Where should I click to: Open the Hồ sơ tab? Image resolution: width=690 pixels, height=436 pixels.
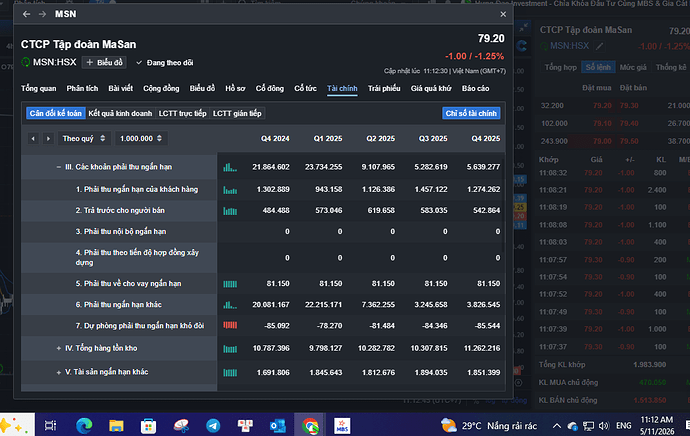(x=235, y=88)
